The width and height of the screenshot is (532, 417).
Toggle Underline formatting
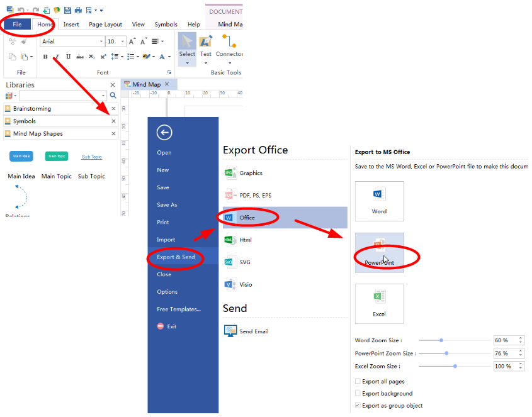[68, 57]
